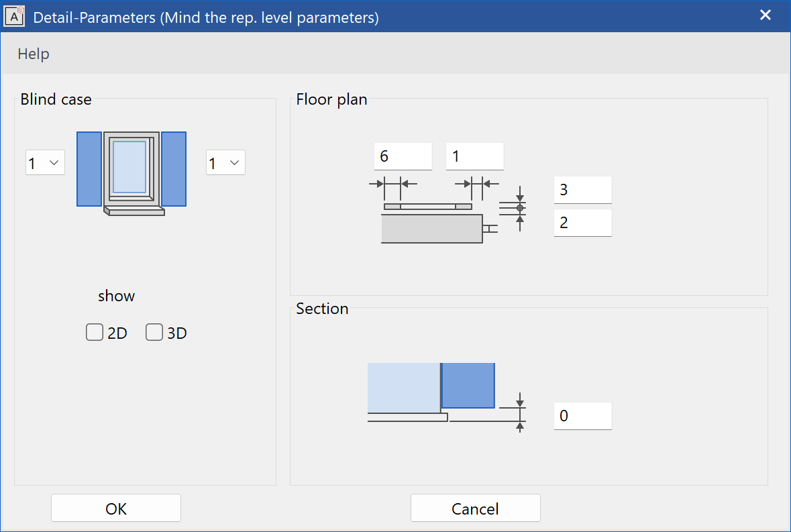
Task: Enable the 3D show checkbox
Action: 154,332
